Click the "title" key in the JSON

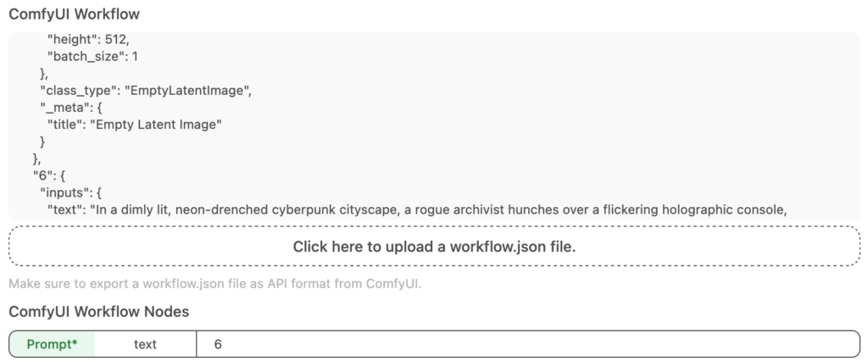(x=67, y=125)
